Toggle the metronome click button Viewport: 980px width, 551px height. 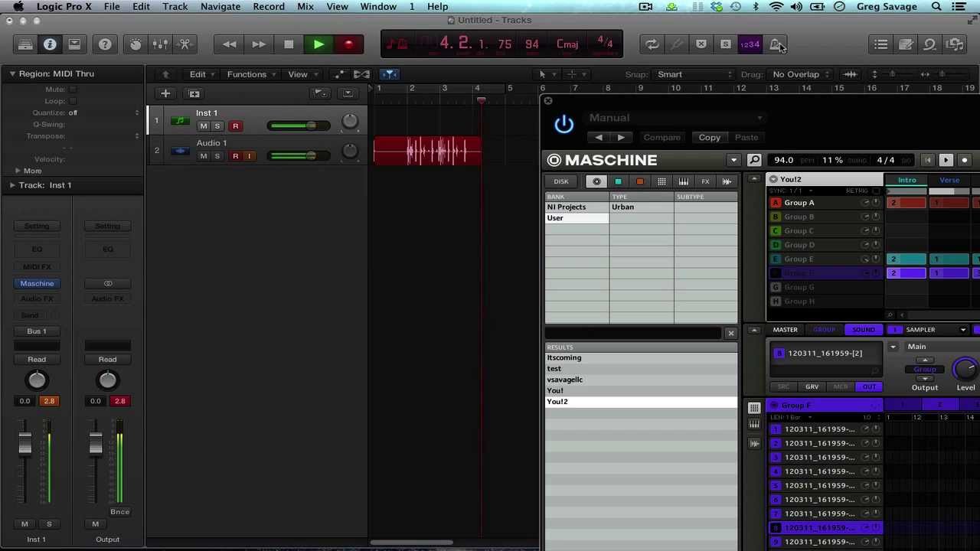tap(775, 44)
